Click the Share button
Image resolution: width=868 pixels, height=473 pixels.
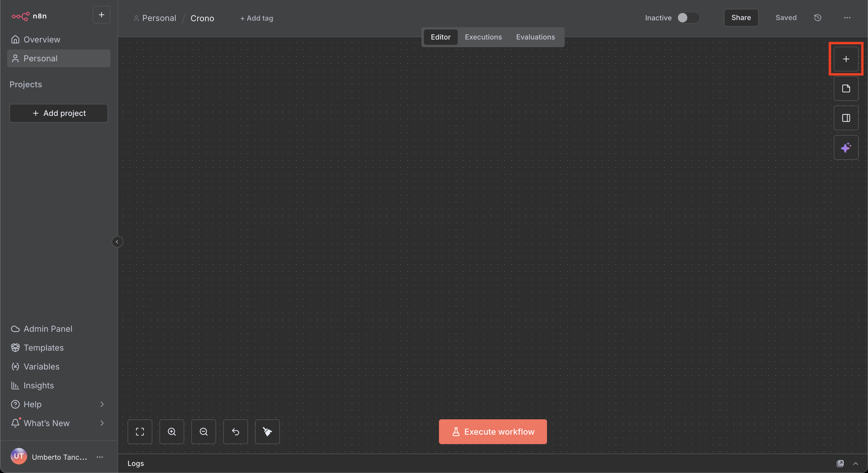(x=741, y=18)
